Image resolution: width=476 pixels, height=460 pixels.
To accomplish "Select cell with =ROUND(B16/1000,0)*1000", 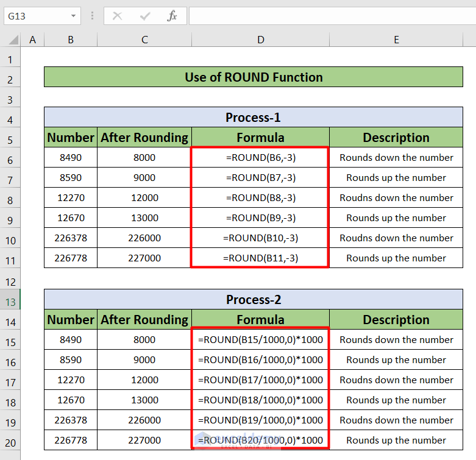I will (260, 359).
